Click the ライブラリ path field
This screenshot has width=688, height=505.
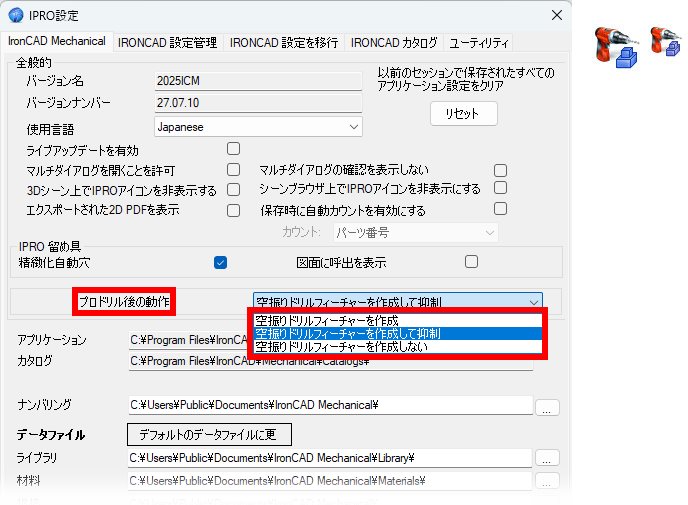[330, 458]
